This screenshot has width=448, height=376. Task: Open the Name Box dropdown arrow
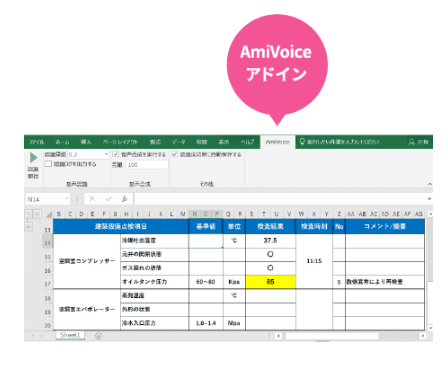pyautogui.click(x=67, y=199)
